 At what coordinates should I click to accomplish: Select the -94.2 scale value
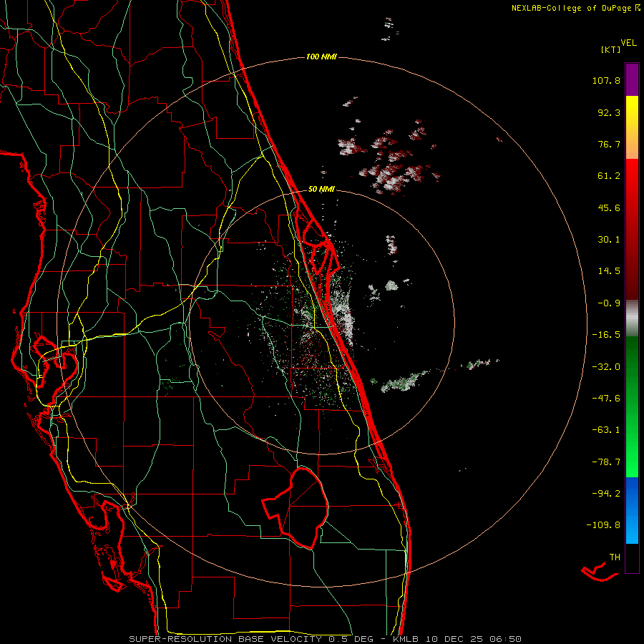(x=606, y=494)
